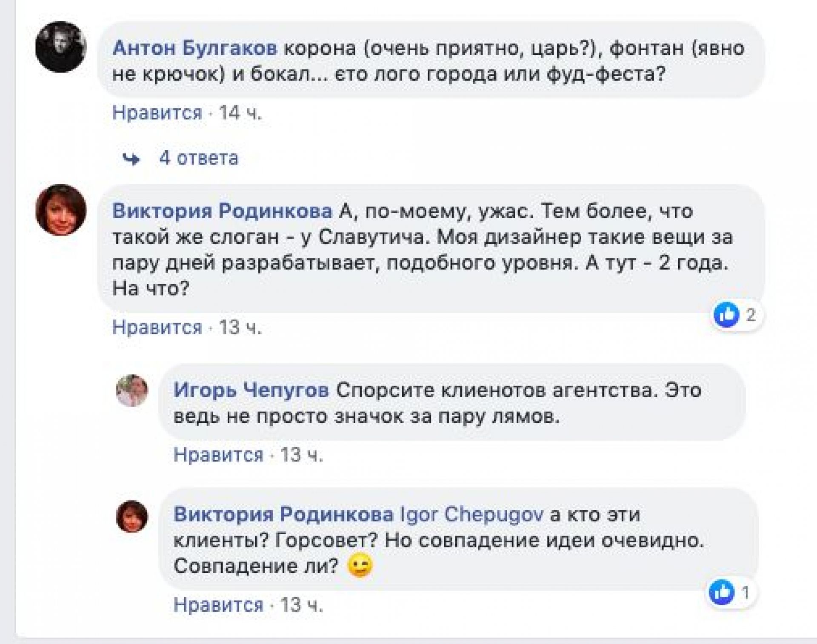Click the "13 ч." timestamp under Игорь Чепугов's reply
The height and width of the screenshot is (644, 817).
(x=301, y=455)
